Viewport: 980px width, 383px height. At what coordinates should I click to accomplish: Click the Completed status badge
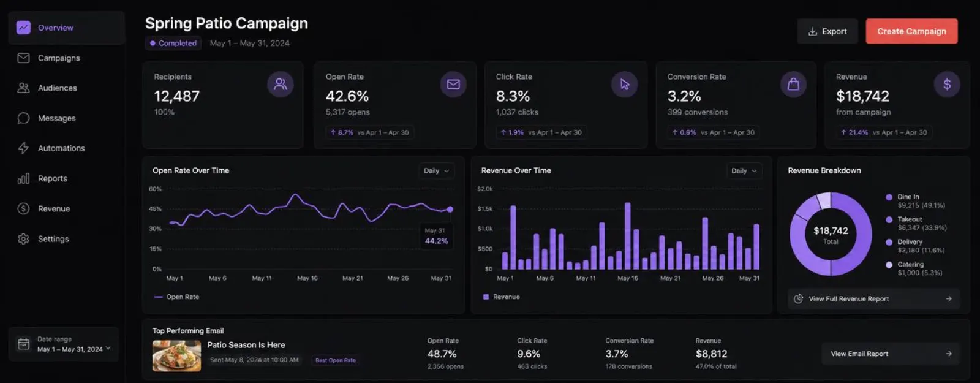click(173, 43)
